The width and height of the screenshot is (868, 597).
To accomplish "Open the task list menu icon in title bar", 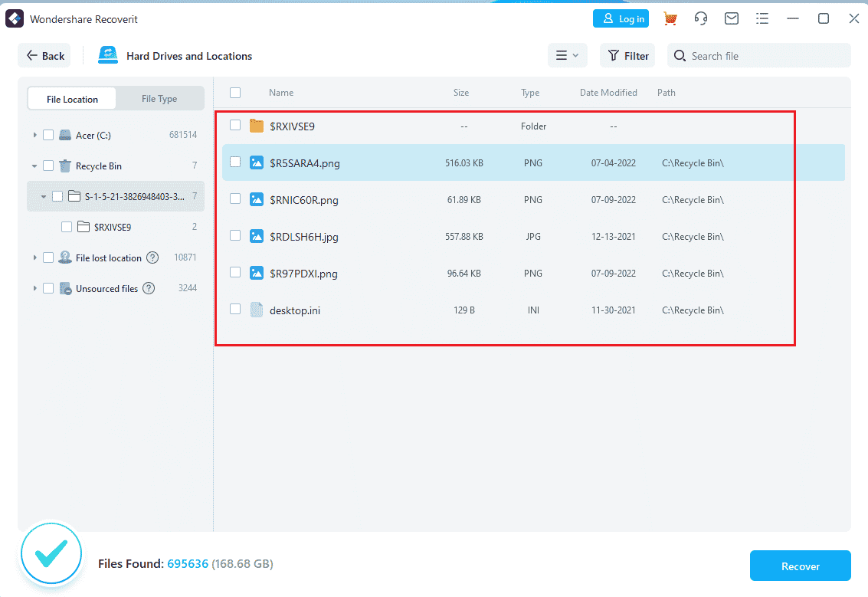I will click(762, 19).
